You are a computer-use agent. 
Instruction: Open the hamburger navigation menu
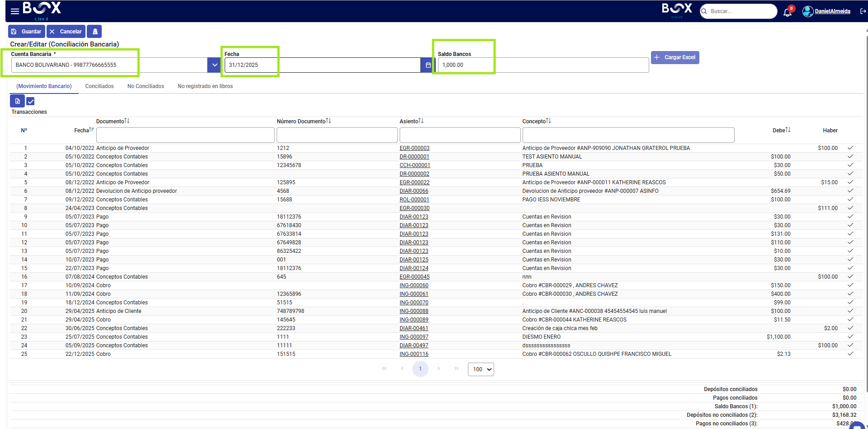(x=15, y=11)
